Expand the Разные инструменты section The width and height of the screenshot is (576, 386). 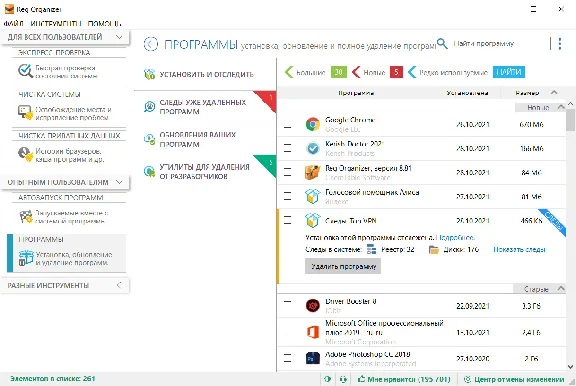(119, 285)
